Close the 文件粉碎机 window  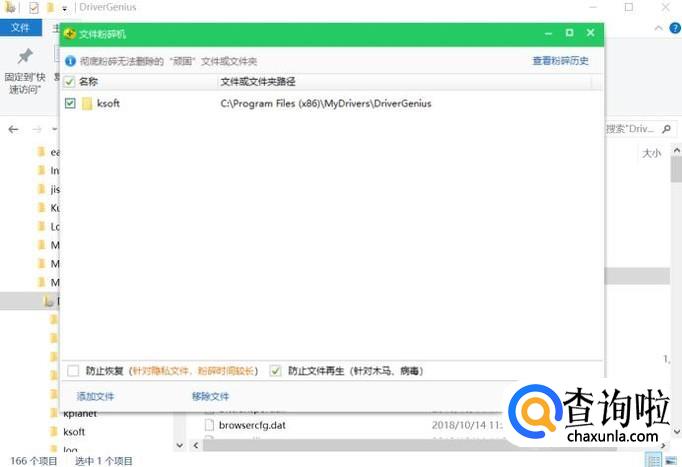[x=590, y=33]
